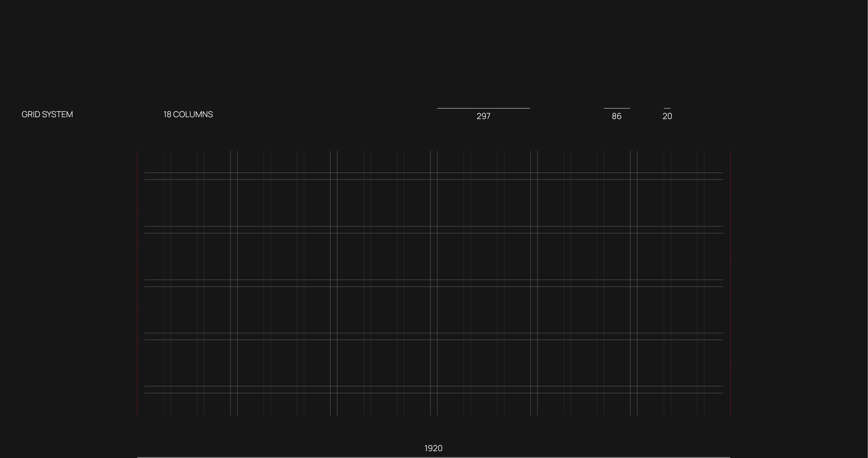Click the middle horizontal gutter of grid
The image size is (868, 458).
point(433,283)
